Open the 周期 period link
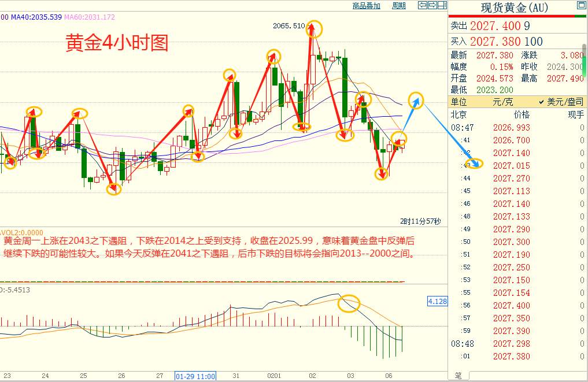The image size is (588, 382). click(x=398, y=6)
